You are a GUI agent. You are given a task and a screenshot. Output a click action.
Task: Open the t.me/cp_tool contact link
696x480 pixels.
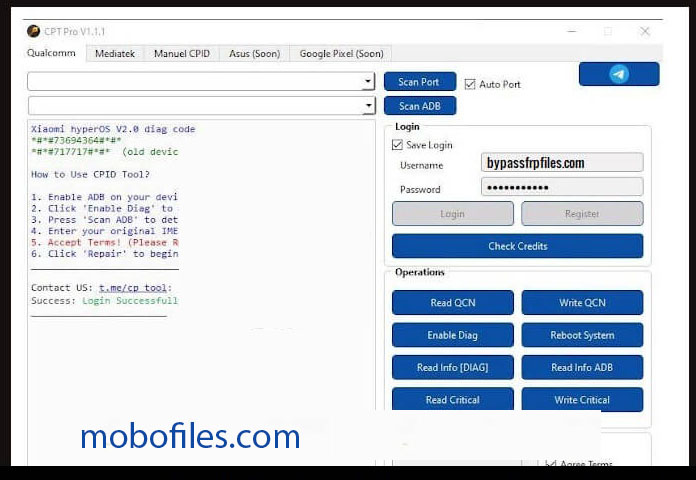click(x=133, y=288)
